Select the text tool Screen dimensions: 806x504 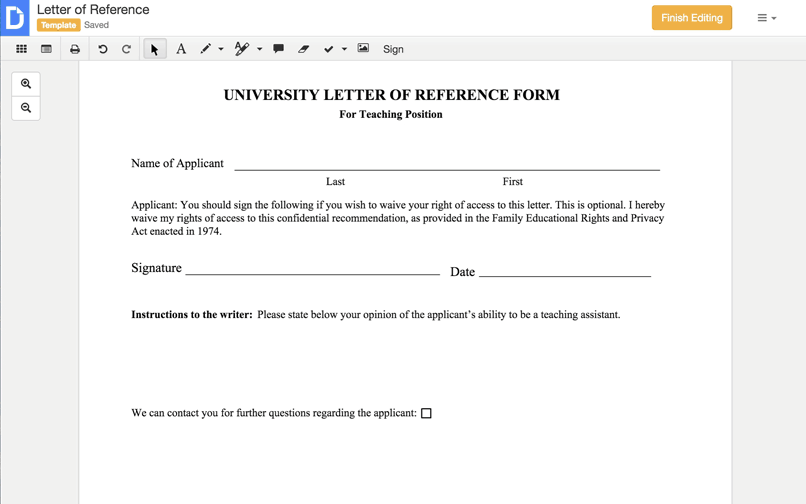(181, 49)
